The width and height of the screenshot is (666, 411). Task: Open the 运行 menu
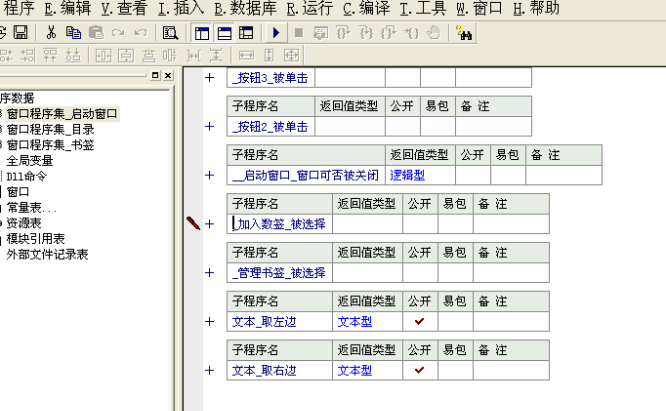point(310,8)
